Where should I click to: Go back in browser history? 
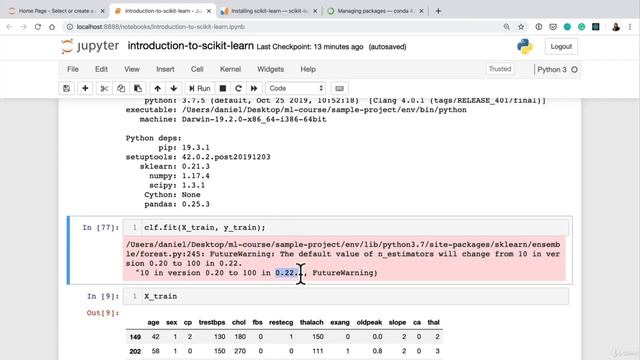click(x=9, y=27)
